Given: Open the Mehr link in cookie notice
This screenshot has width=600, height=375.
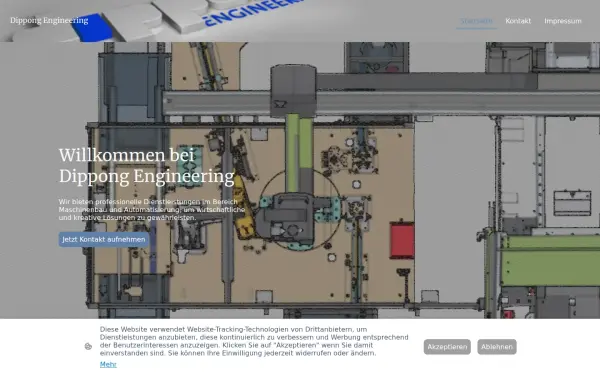Looking at the screenshot, I should [108, 364].
